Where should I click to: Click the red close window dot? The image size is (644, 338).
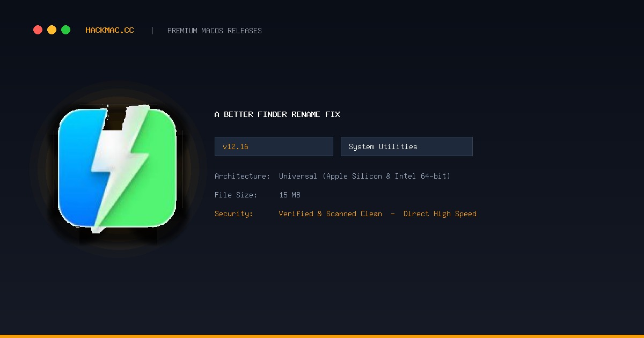(38, 30)
